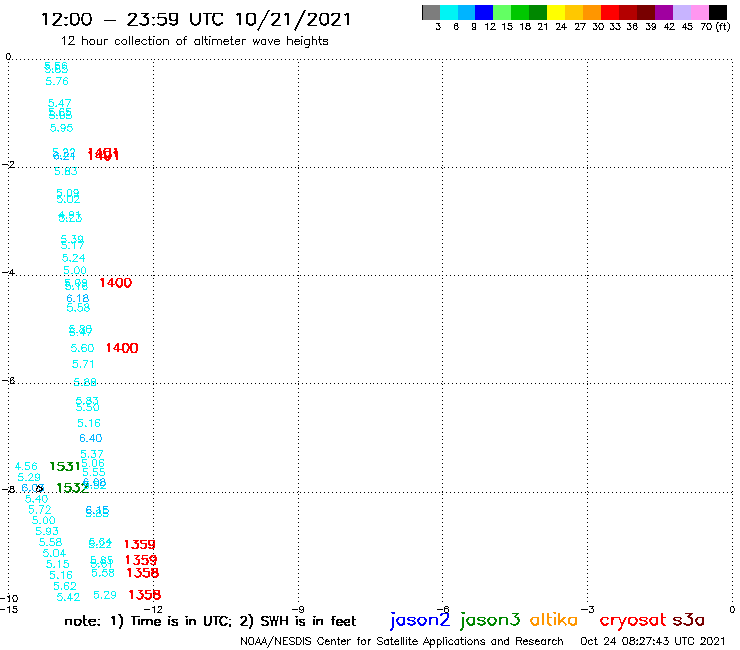Click the wave height value 5.42
This screenshot has width=740, height=650.
(68, 597)
